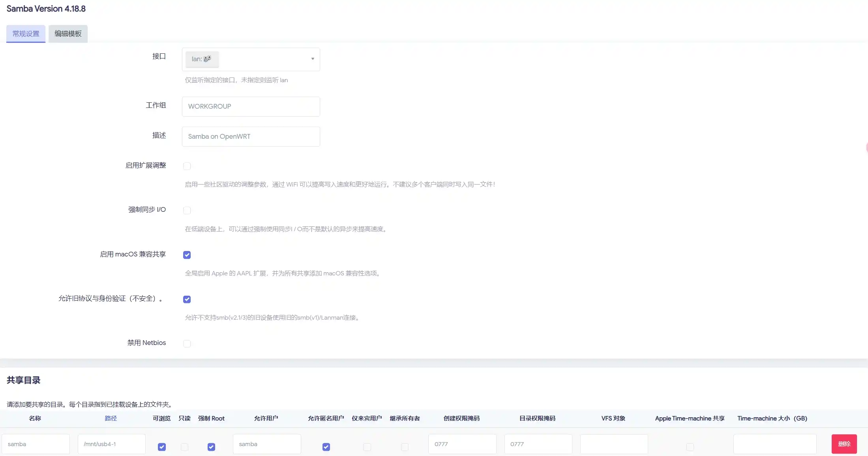Image resolution: width=868 pixels, height=456 pixels.
Task: Toggle 可浏览 checkbox for samba share
Action: click(x=162, y=447)
